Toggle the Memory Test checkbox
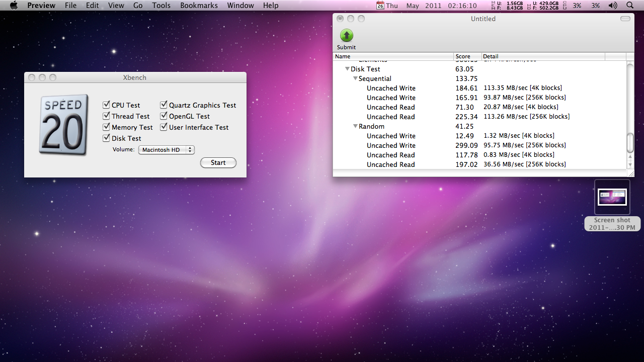Screen dimensions: 644x362 (x=106, y=127)
